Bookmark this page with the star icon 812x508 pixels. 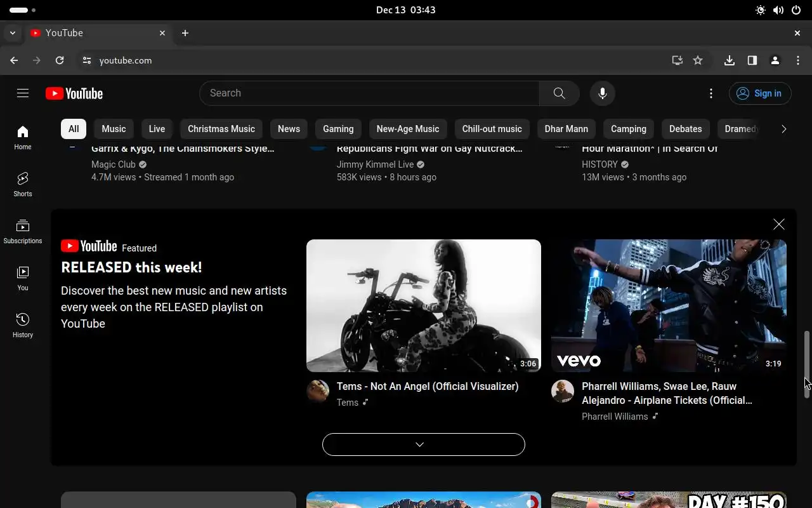click(698, 60)
